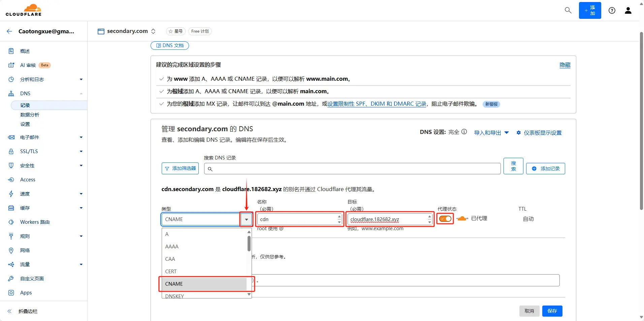Image resolution: width=644 pixels, height=321 pixels.
Task: Click the 搜索 DNS 记录 input field
Action: (352, 169)
